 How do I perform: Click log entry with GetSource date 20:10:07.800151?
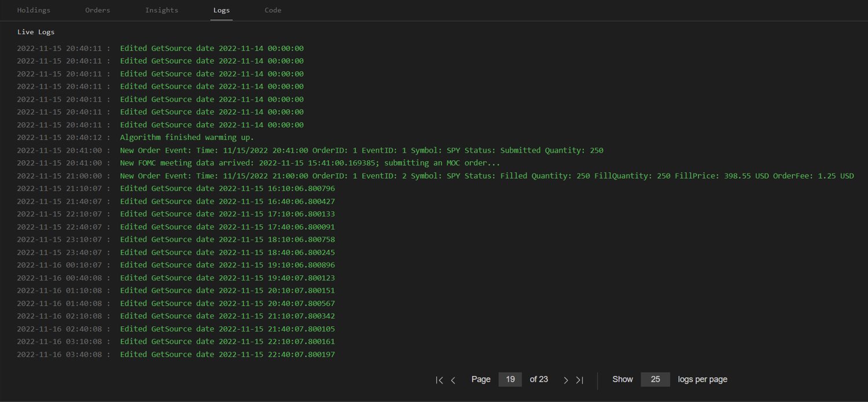click(227, 290)
